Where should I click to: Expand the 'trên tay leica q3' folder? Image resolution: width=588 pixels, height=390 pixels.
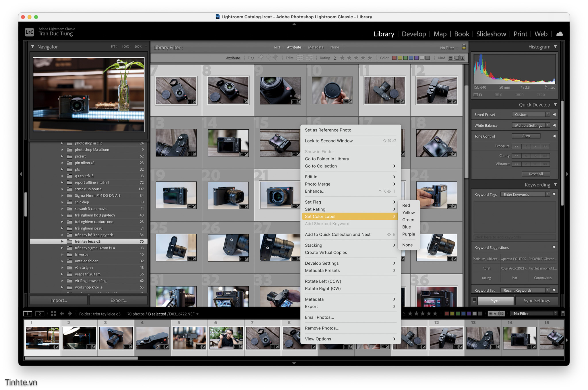point(62,241)
